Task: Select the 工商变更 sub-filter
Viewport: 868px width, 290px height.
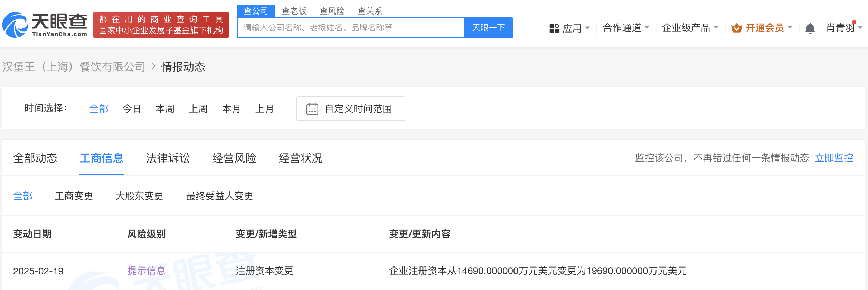Action: [74, 196]
